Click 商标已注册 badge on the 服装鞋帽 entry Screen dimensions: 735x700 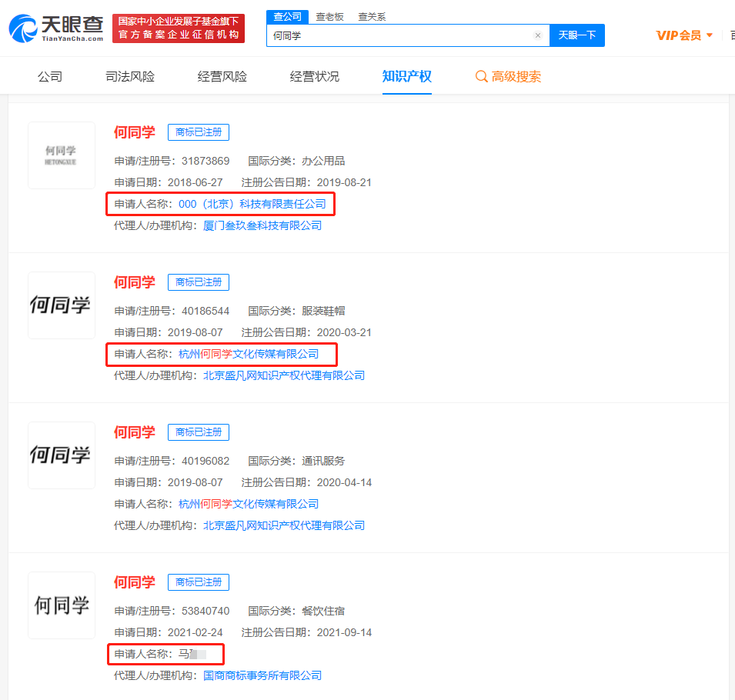pos(199,282)
